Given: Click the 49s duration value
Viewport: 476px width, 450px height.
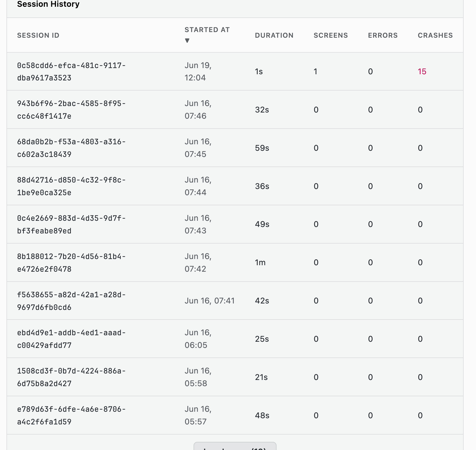Looking at the screenshot, I should coord(262,224).
